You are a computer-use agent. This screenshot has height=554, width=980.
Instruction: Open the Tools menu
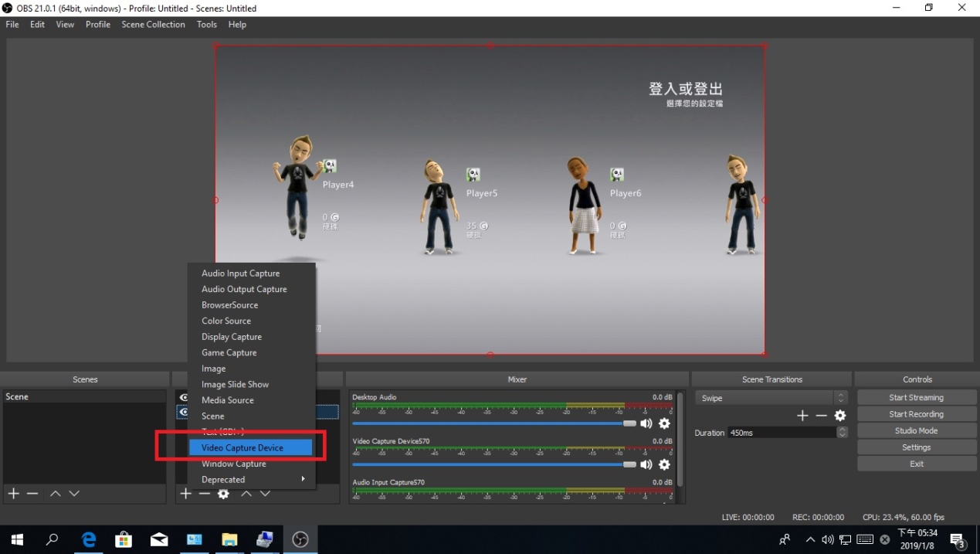pos(207,25)
